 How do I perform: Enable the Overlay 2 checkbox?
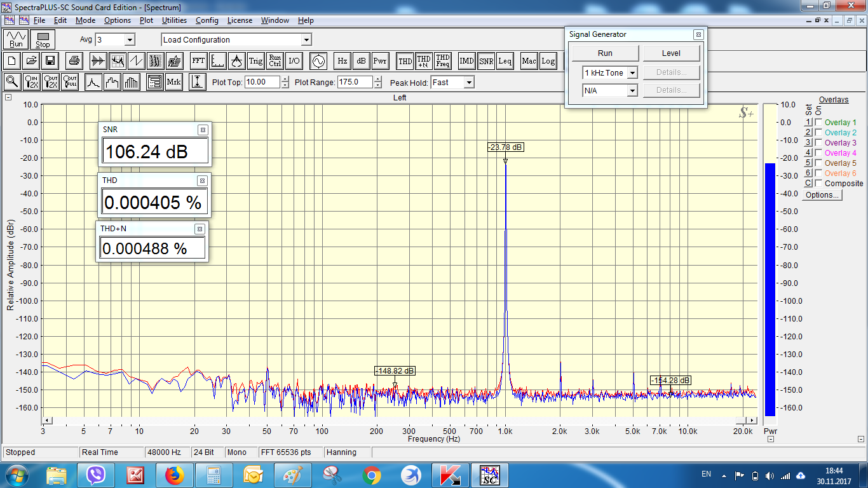(x=818, y=133)
